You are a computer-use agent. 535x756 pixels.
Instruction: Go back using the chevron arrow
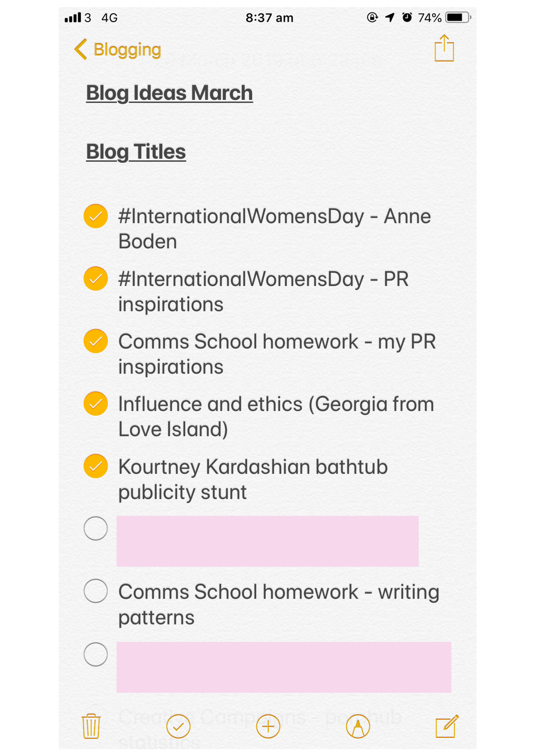click(81, 49)
